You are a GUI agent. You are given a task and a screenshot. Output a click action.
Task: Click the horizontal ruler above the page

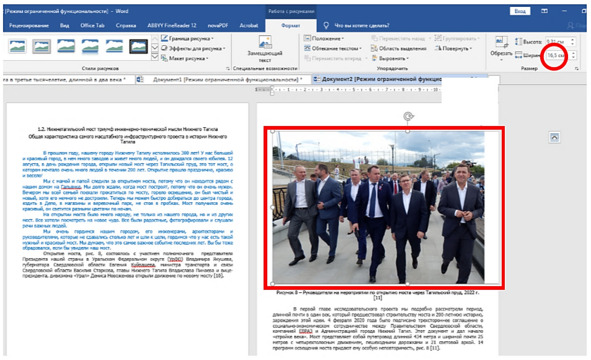pyautogui.click(x=348, y=90)
